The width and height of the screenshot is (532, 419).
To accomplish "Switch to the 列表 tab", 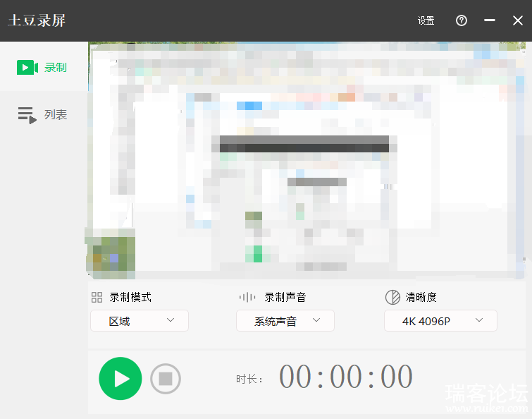I will (44, 115).
